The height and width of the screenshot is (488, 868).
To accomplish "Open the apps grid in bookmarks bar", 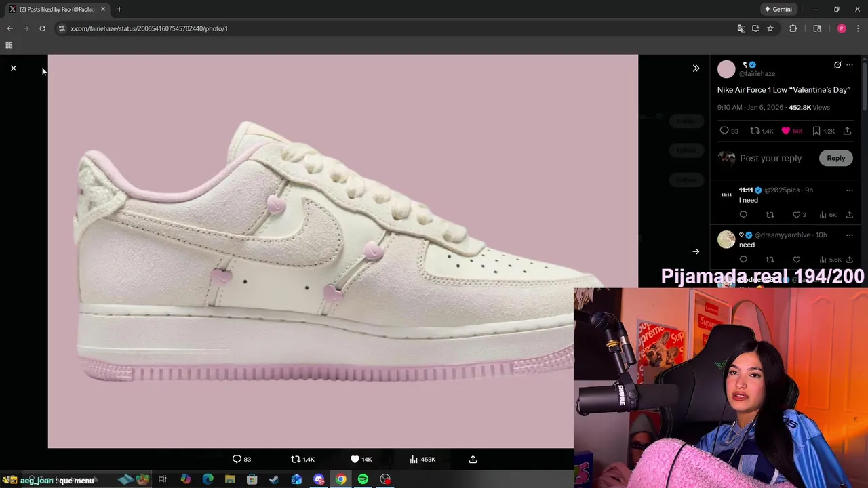I will pos(9,45).
